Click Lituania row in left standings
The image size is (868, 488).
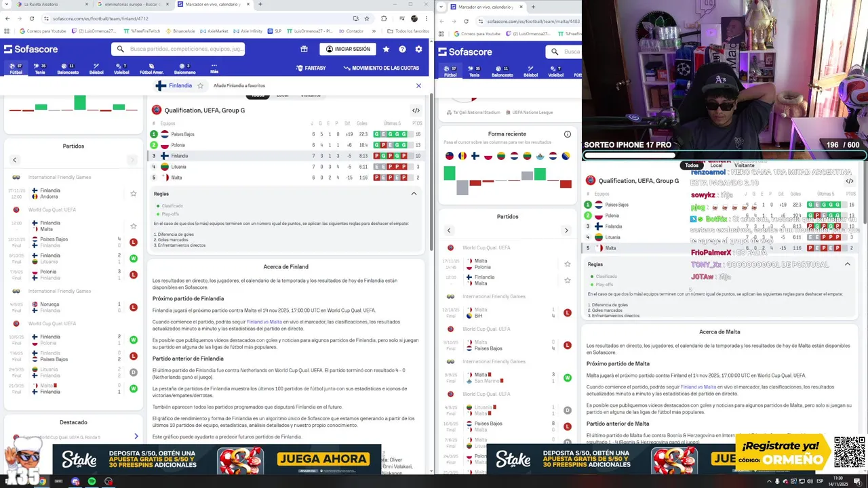pos(286,167)
